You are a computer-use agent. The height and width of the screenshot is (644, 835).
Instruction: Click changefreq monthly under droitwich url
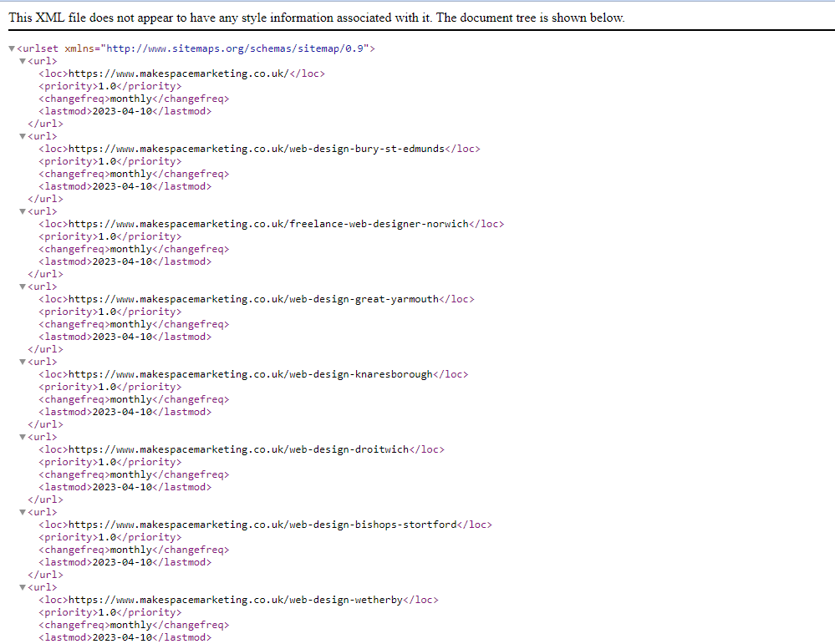click(x=134, y=474)
